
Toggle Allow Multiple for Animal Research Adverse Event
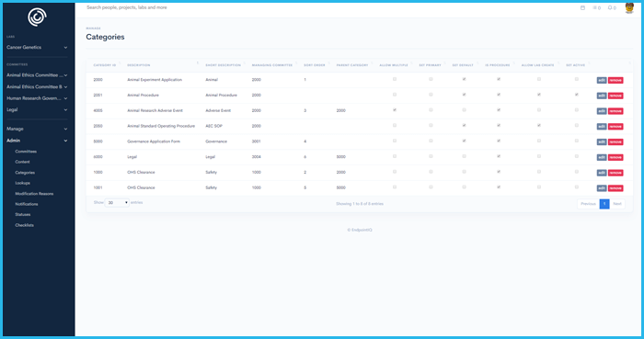395,110
